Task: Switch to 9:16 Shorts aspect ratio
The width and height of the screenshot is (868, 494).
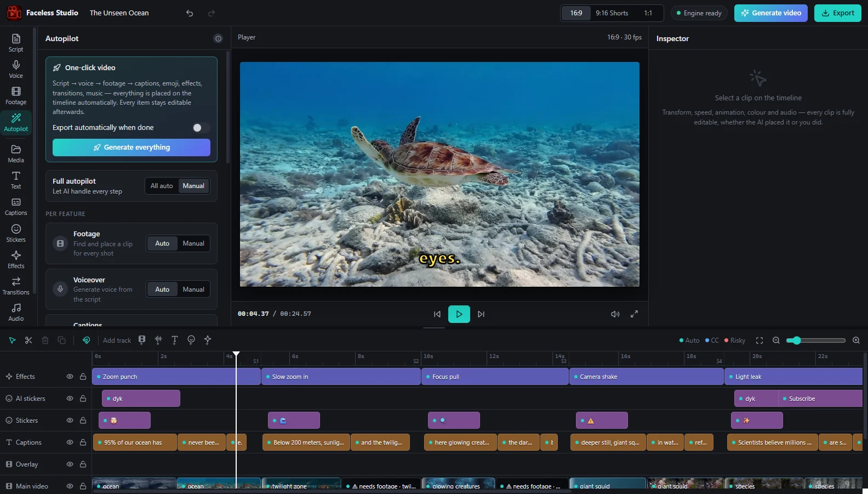Action: (x=612, y=13)
